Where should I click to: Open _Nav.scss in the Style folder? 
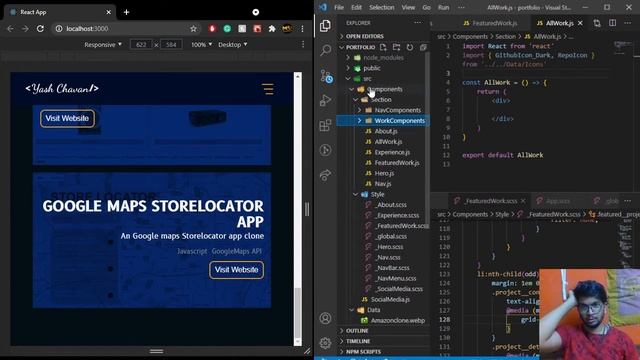coord(387,258)
